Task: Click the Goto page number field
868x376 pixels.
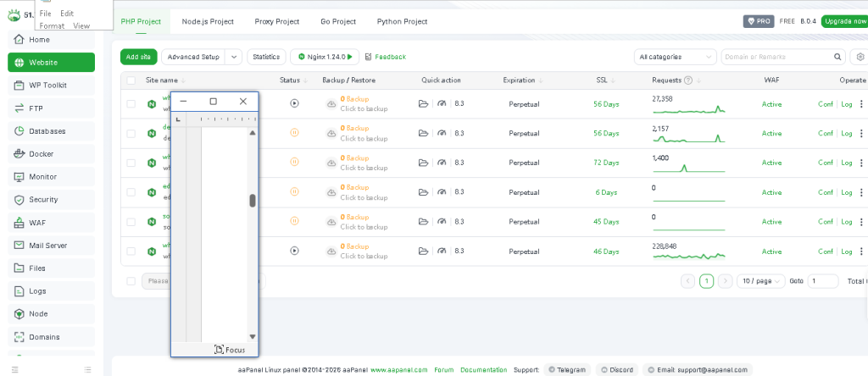Action: pos(822,281)
